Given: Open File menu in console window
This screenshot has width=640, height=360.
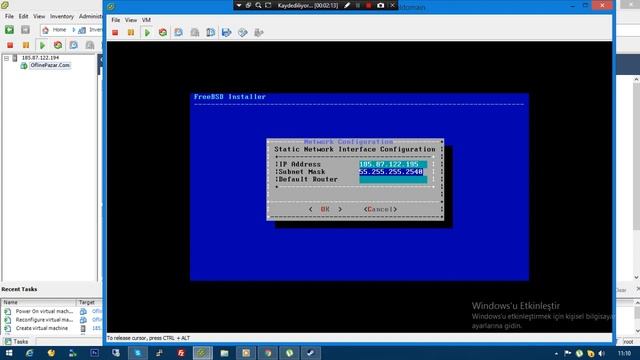Looking at the screenshot, I should pyautogui.click(x=116, y=20).
